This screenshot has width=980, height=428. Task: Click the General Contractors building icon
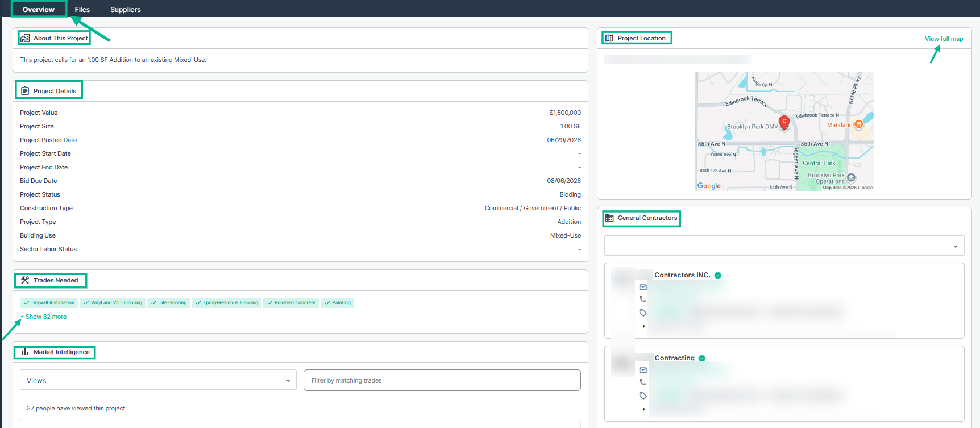point(609,218)
